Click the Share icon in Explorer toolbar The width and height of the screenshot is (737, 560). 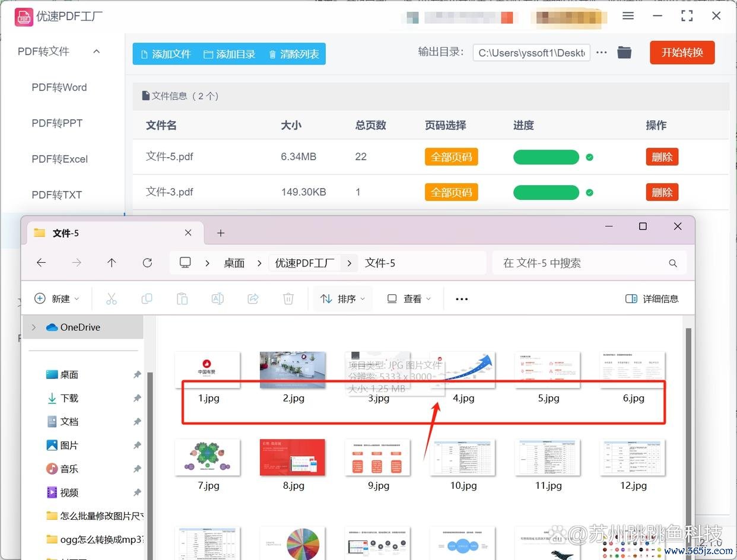253,299
